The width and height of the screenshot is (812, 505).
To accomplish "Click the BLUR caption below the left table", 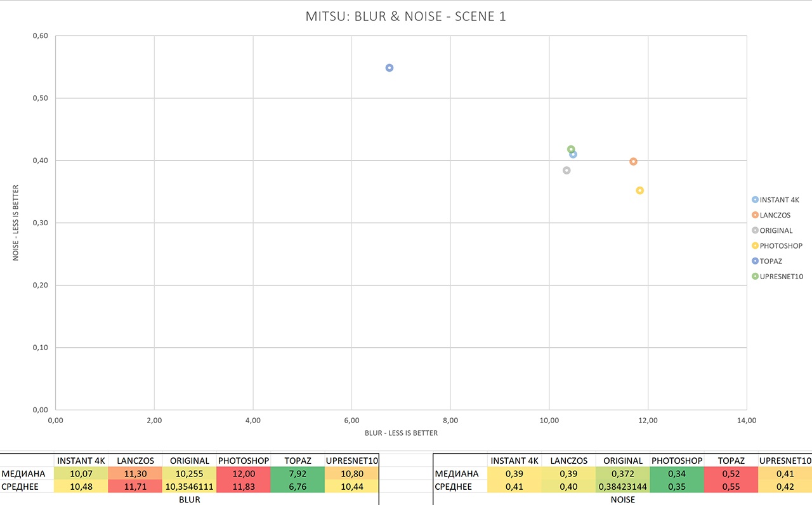I will click(190, 499).
